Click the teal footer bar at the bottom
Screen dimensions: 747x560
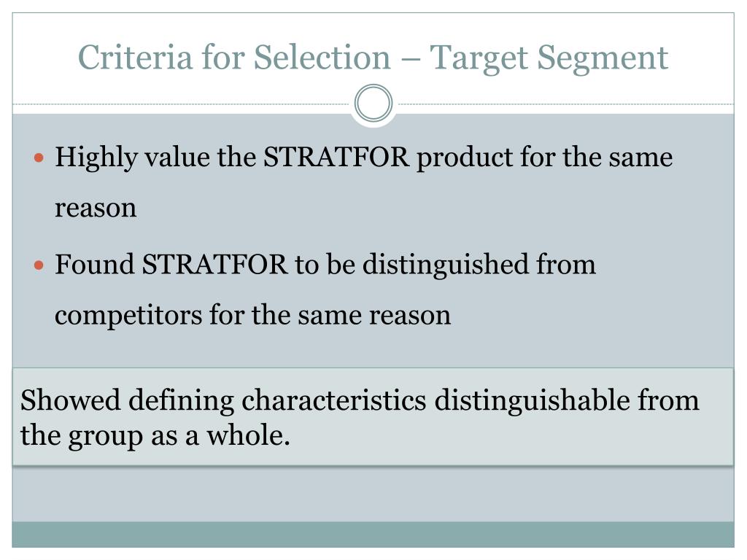pyautogui.click(x=373, y=534)
